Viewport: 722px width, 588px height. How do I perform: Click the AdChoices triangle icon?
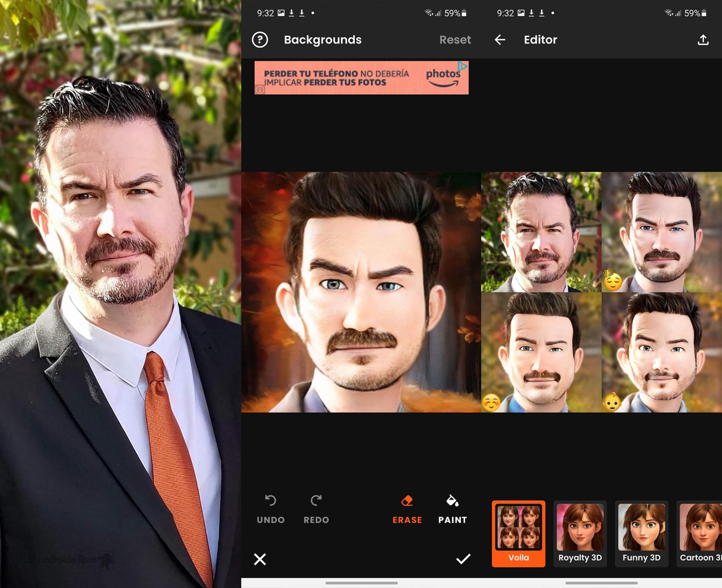(463, 66)
